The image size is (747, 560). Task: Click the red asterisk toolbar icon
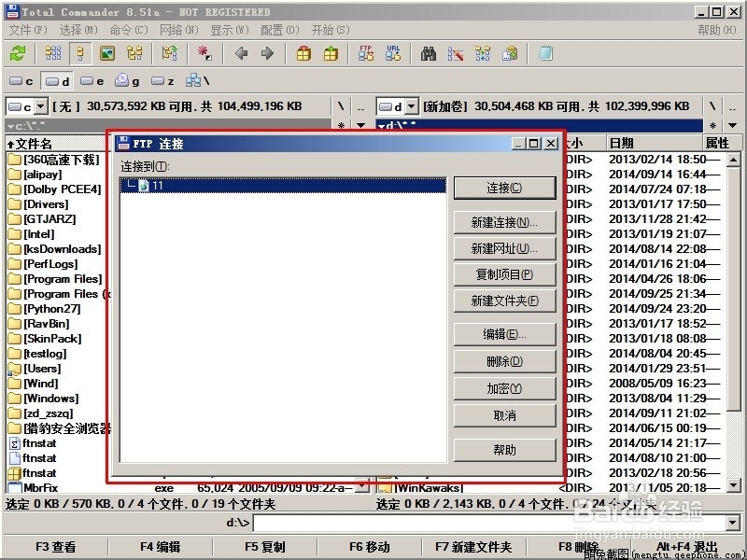click(x=204, y=53)
